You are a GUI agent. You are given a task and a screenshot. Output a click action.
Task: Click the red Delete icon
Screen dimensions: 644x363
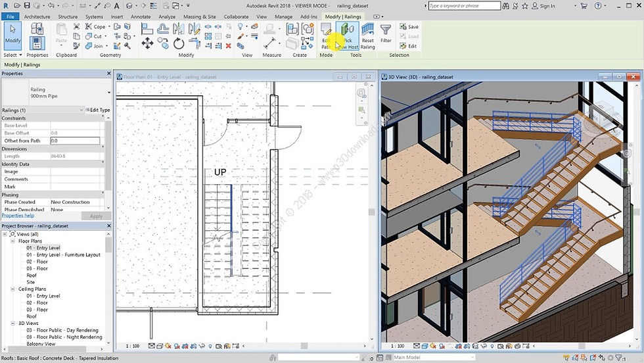point(229,46)
